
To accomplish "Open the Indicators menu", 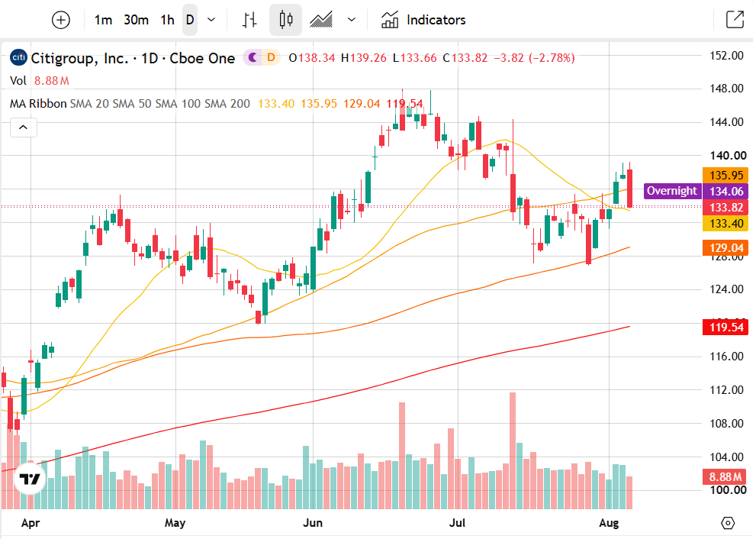I will [x=423, y=20].
